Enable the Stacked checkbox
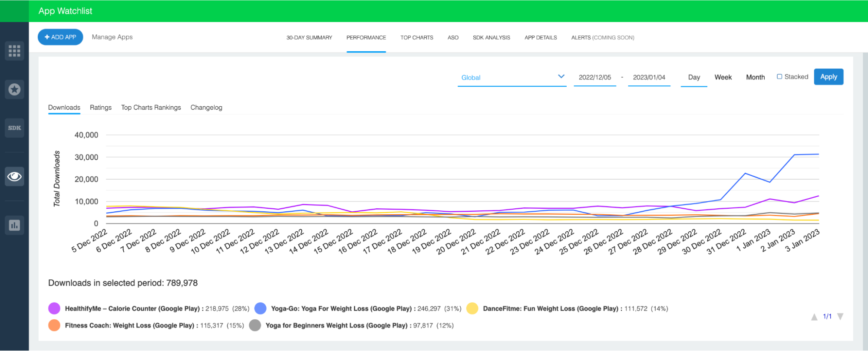 coord(779,77)
